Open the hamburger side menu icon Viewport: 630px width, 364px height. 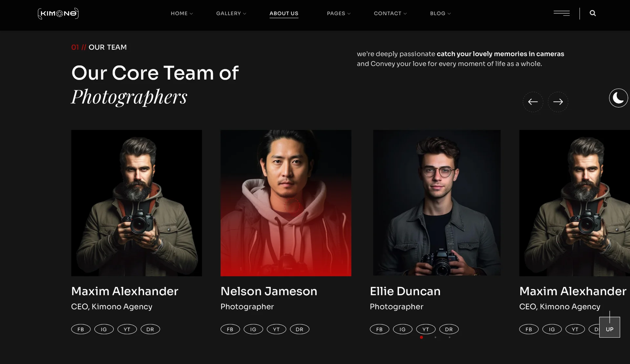point(561,13)
